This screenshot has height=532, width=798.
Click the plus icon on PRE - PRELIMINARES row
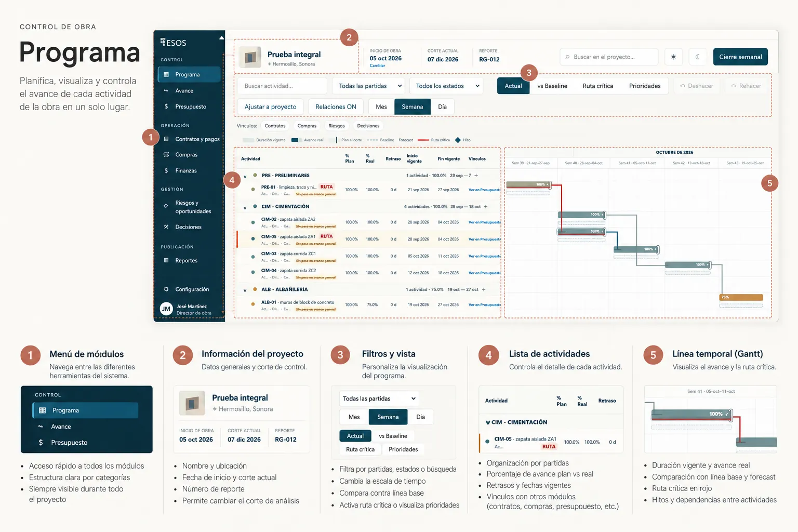pos(476,176)
